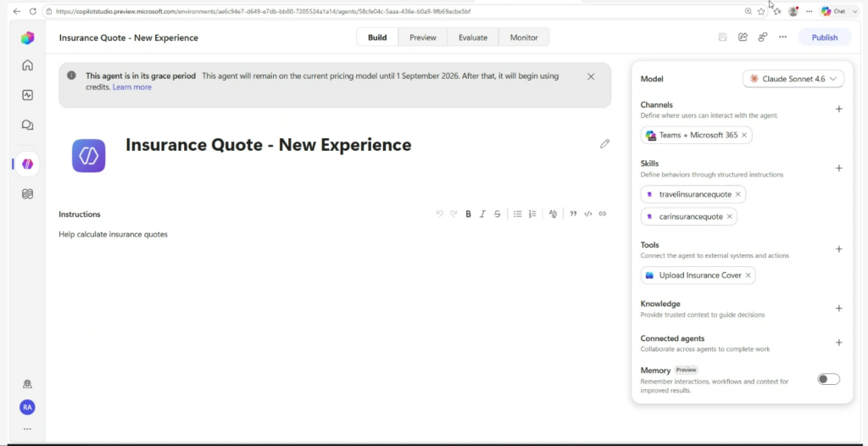Screen dimensions: 868x446
Task: Remove the carinsurancequote skill
Action: [x=729, y=216]
